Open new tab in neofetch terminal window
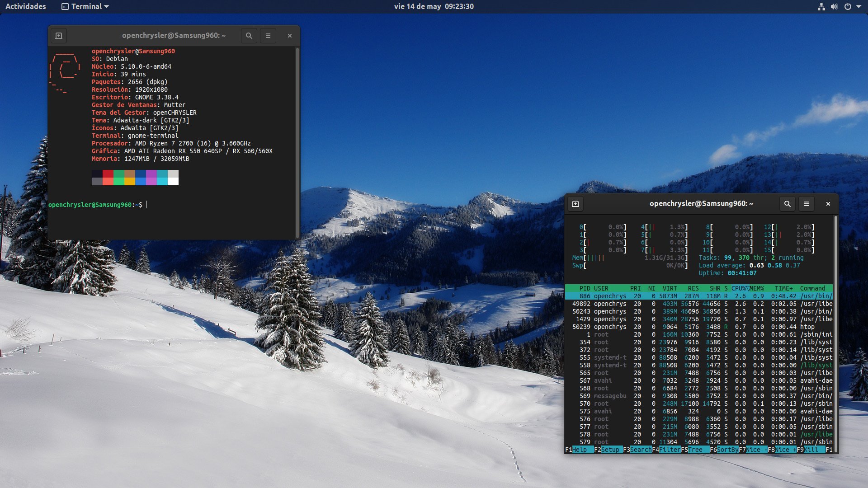 click(59, 36)
